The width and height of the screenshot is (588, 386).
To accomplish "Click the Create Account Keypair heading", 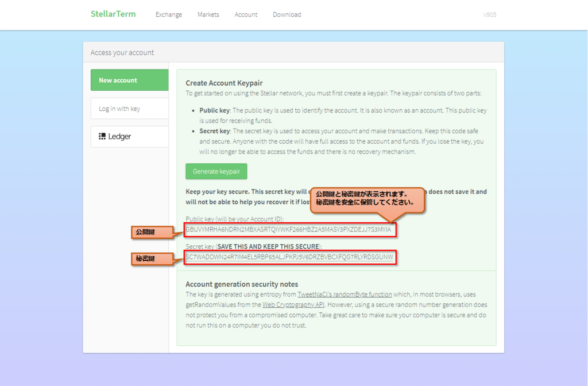I will [224, 83].
